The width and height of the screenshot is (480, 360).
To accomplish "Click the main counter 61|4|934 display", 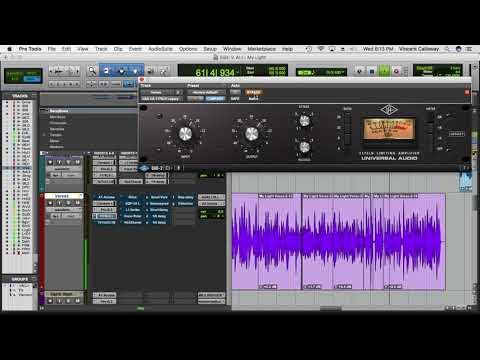I will coord(215,72).
